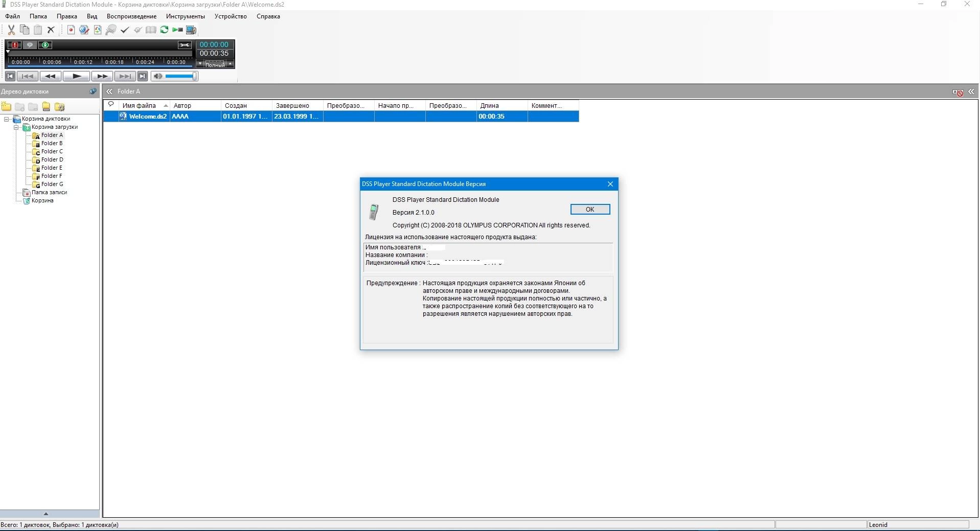
Task: Open playback settings wrench button
Action: 185,45
